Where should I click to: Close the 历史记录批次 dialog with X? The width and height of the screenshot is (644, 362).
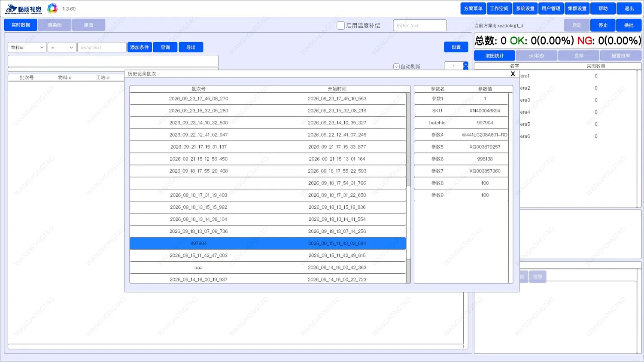point(513,74)
